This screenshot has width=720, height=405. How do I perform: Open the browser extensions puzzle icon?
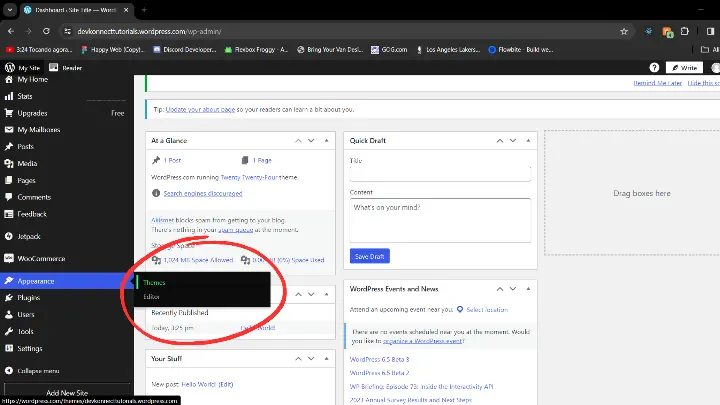coord(685,31)
